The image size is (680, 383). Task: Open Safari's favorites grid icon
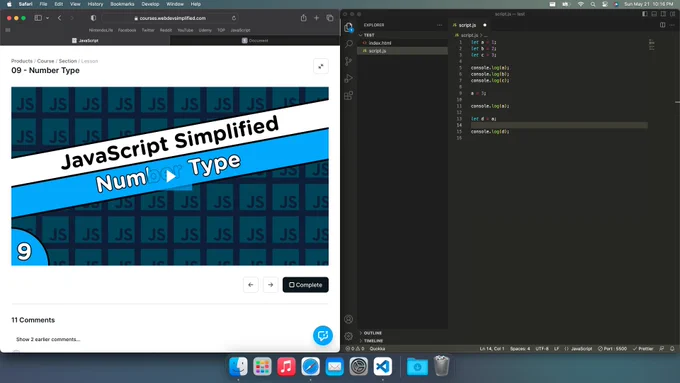pos(8,30)
